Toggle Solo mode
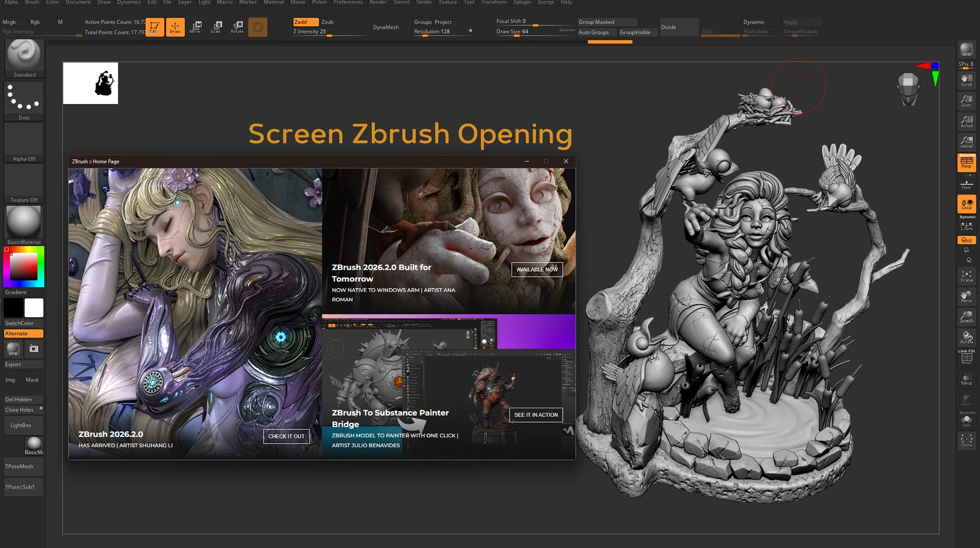Viewport: 980px width, 548px height. 966,420
